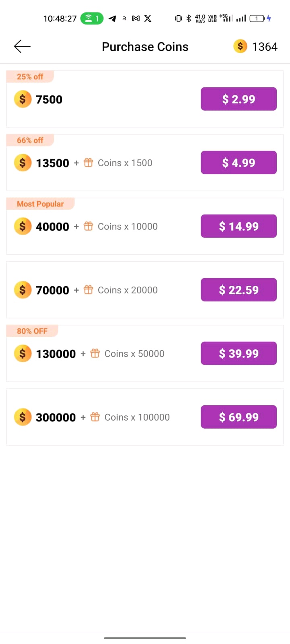Tap the gift icon beside Coins x 10000
Screen dimensions: 290x644
coord(88,226)
